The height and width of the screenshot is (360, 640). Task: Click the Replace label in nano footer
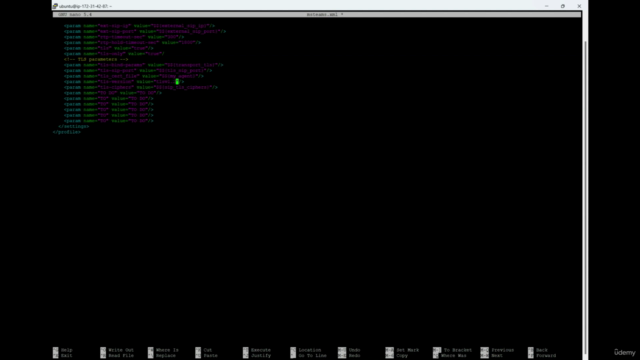click(166, 356)
